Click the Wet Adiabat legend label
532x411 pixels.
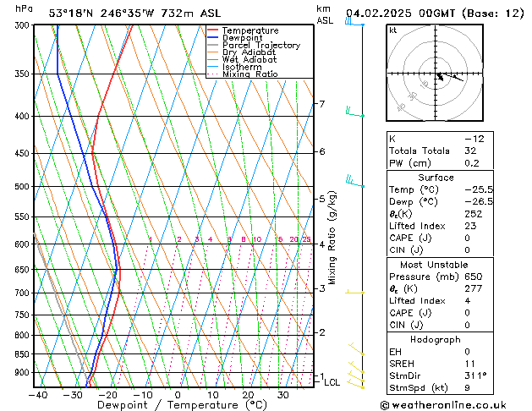(x=250, y=59)
